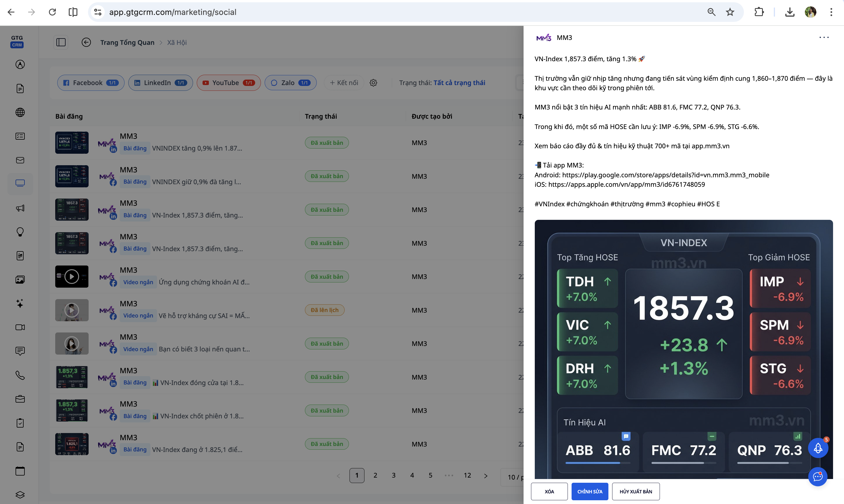The height and width of the screenshot is (504, 844).
Task: Open the 1.825,1 VN-Index post thumbnail
Action: [x=72, y=444]
